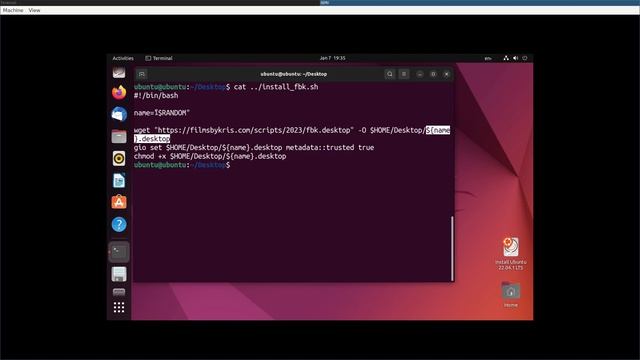The height and width of the screenshot is (360, 640).
Task: Select the running Terminal dock icon
Action: (x=119, y=252)
